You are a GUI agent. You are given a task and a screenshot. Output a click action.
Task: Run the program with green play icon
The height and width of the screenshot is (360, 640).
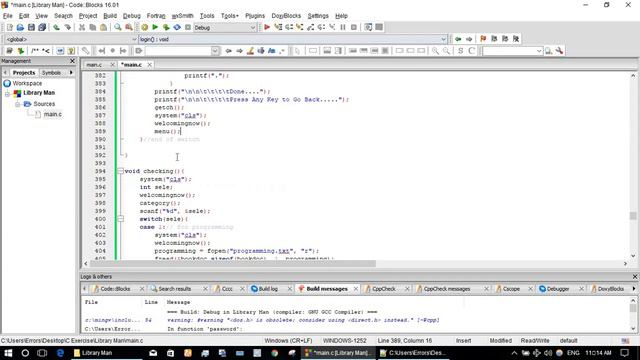click(155, 27)
